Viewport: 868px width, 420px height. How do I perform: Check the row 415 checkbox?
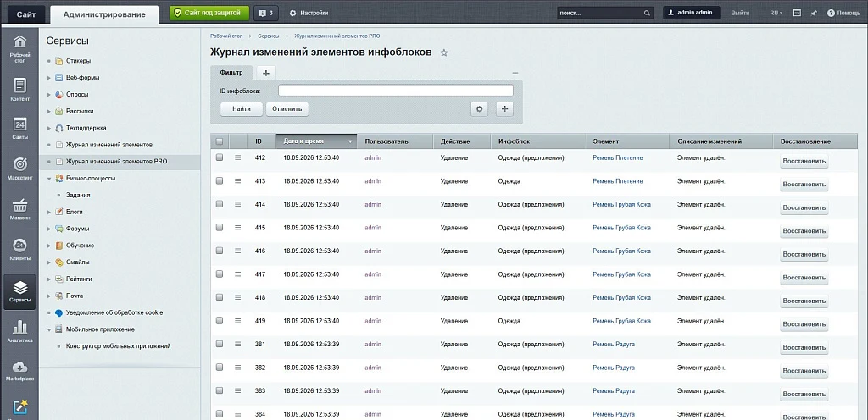click(x=220, y=227)
